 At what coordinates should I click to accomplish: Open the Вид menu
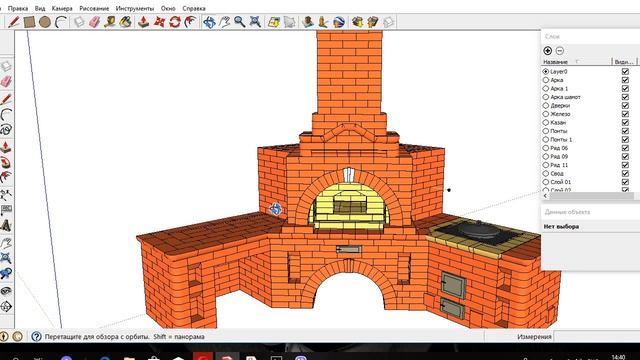click(x=40, y=8)
